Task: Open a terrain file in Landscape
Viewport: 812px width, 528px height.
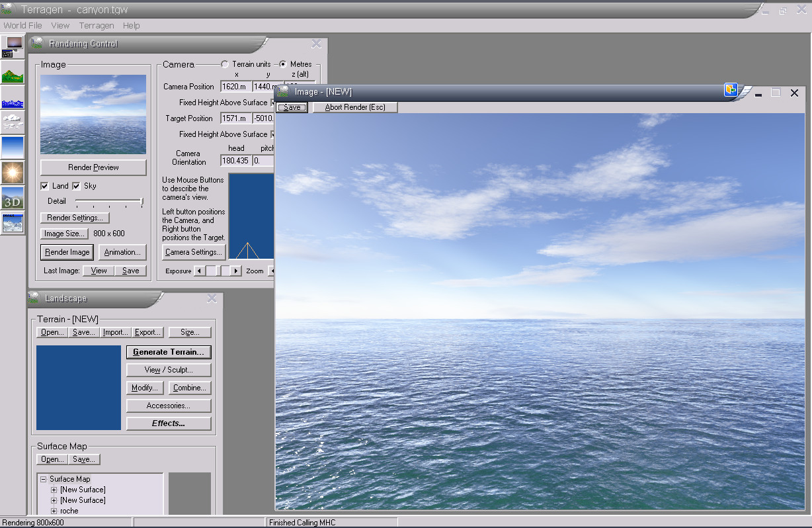Action: click(x=52, y=332)
